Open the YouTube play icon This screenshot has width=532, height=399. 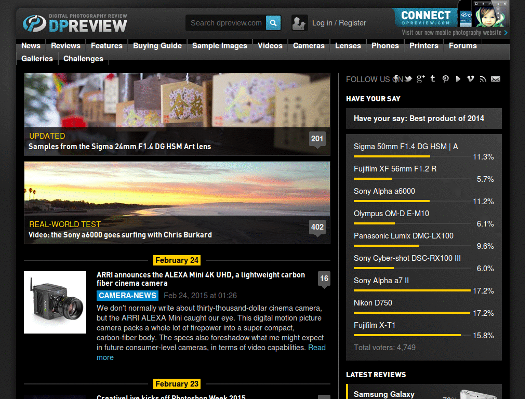pyautogui.click(x=458, y=79)
